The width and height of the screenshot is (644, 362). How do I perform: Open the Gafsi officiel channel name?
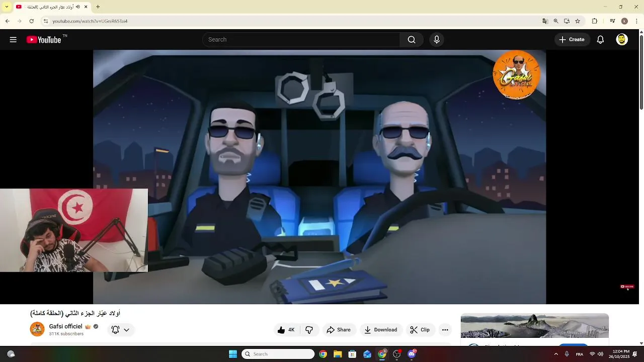65,327
